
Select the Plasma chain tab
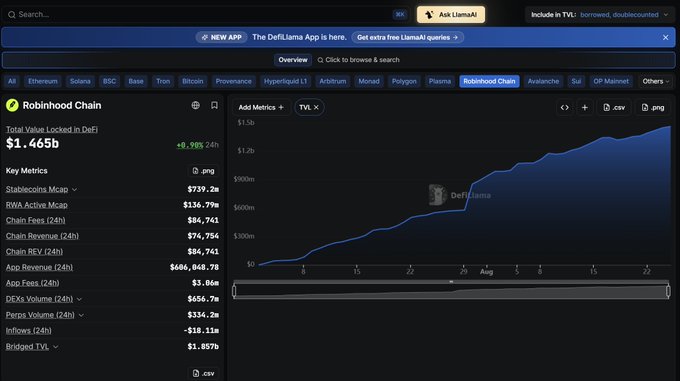click(x=440, y=81)
